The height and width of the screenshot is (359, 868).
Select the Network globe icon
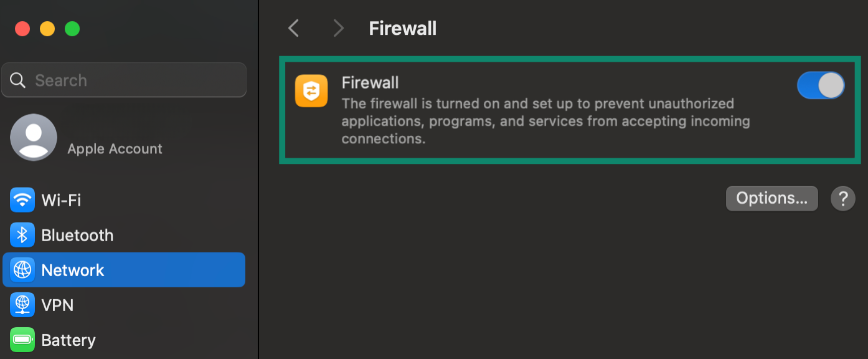(x=21, y=269)
